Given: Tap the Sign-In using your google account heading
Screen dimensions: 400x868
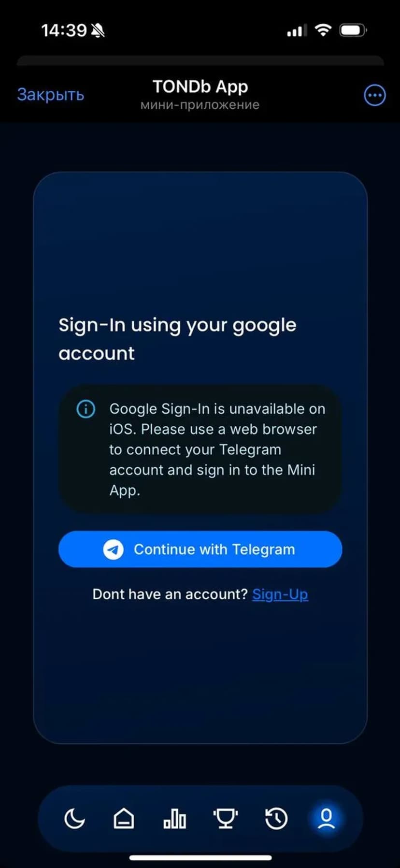Looking at the screenshot, I should 177,339.
